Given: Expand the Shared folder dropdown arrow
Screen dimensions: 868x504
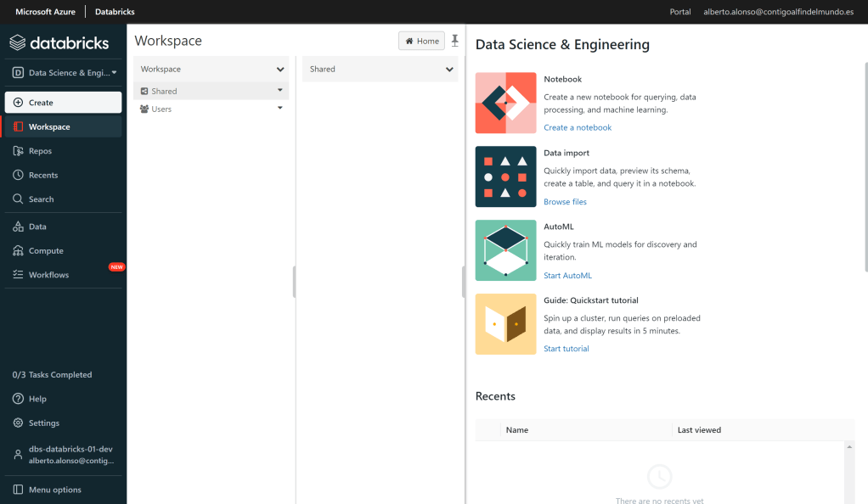Looking at the screenshot, I should tap(279, 90).
